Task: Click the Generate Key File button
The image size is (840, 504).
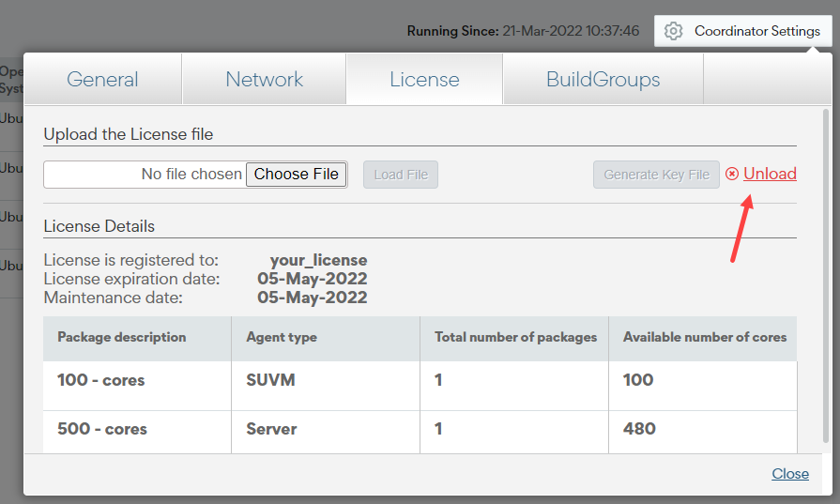Action: (x=656, y=175)
